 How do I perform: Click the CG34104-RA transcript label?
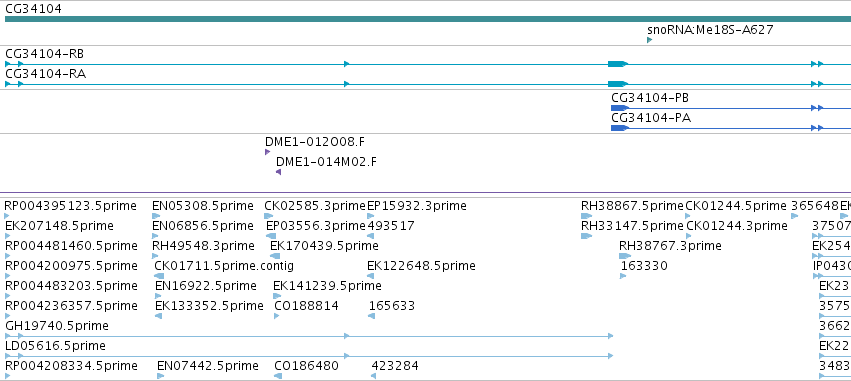pos(45,74)
